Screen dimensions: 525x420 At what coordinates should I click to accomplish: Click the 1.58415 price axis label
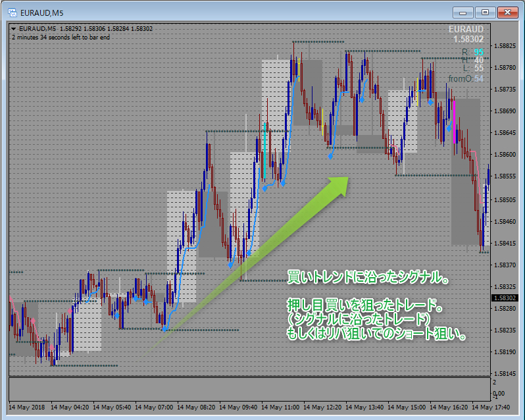pos(505,243)
